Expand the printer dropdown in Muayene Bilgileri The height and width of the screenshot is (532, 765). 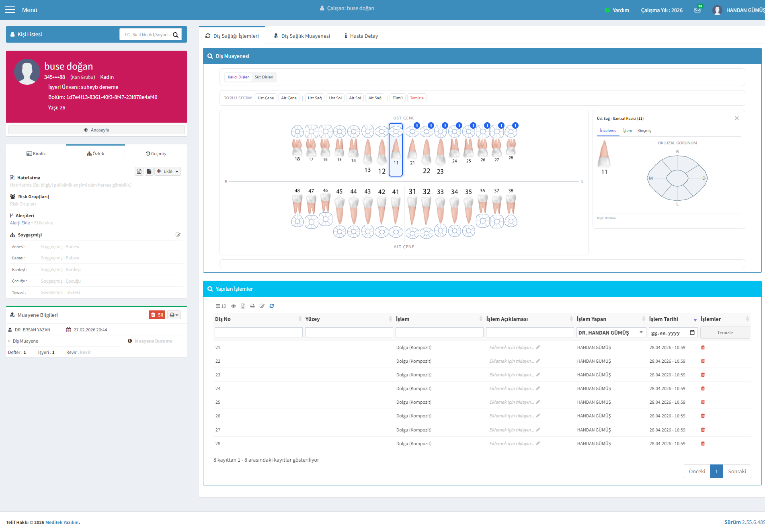pos(174,315)
